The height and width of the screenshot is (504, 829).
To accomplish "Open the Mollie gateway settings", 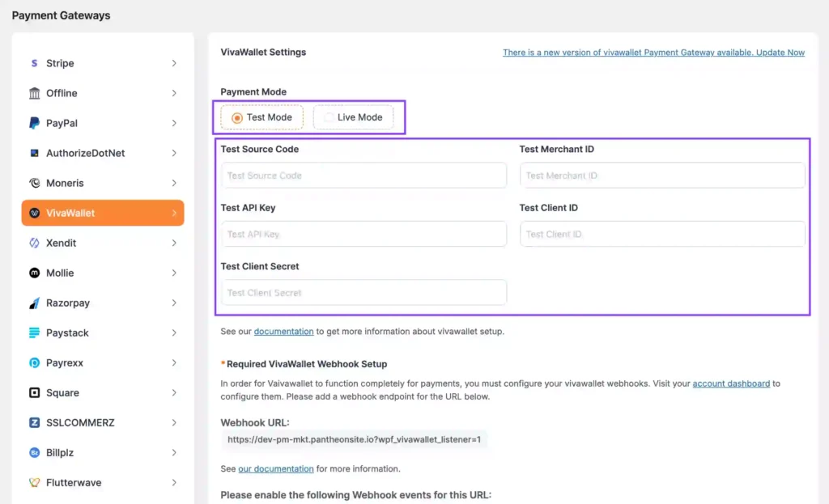I will tap(103, 273).
